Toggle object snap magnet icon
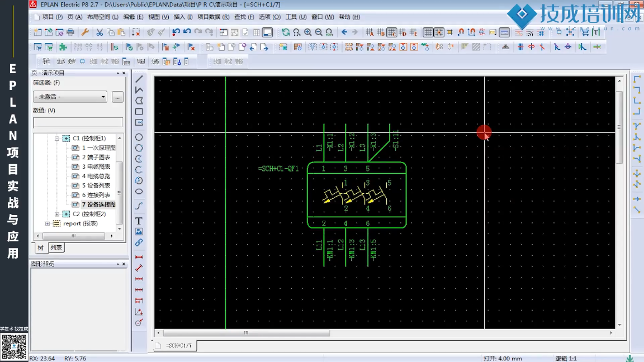644x362 pixels. [461, 32]
